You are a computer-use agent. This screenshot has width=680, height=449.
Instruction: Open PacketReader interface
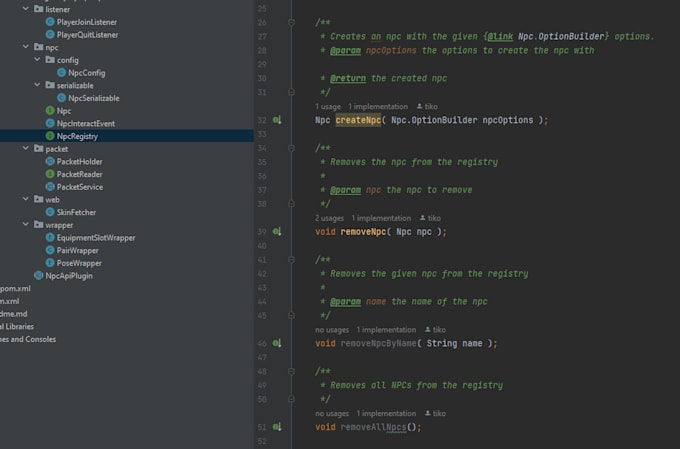[x=79, y=174]
